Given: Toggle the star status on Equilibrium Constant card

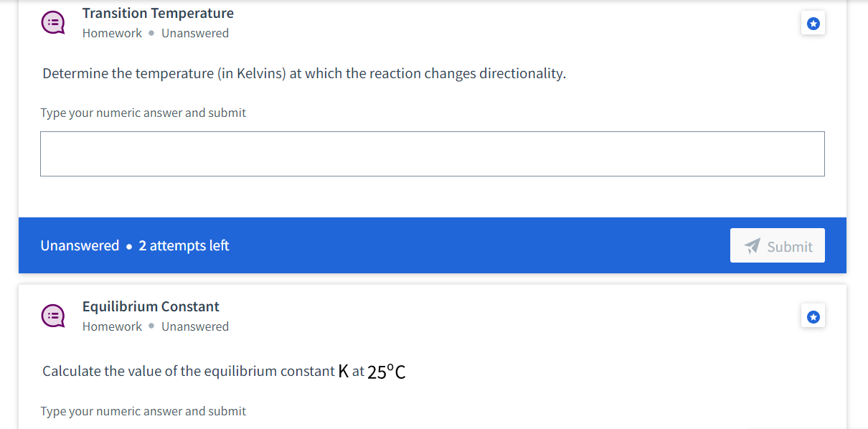Looking at the screenshot, I should point(813,316).
